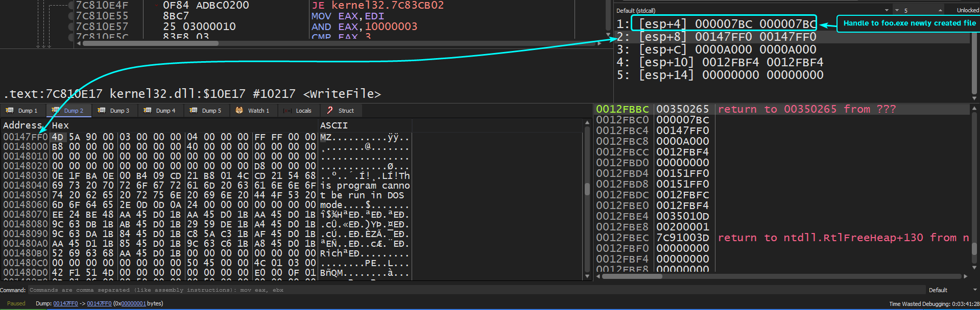Click the 0x00000001 bytes link in the status bar
Screen dimensions: 980x310
[x=133, y=303]
